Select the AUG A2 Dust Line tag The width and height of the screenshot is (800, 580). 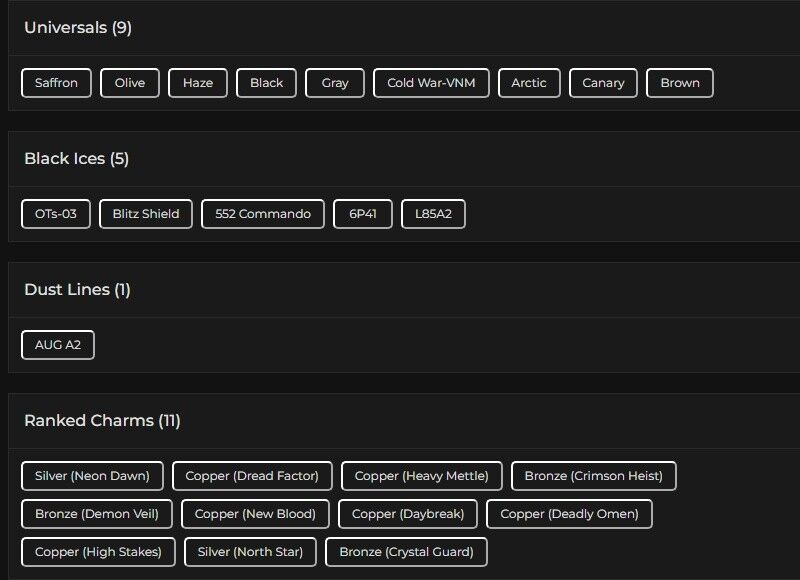[x=58, y=345]
